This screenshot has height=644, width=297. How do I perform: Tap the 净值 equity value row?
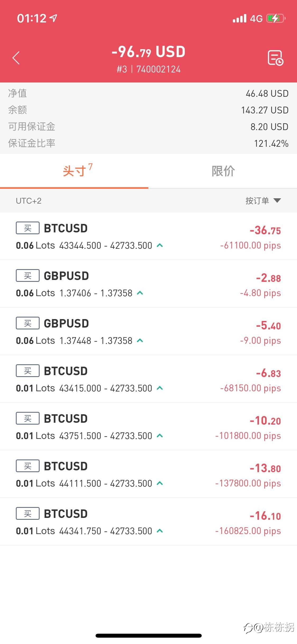pos(148,93)
